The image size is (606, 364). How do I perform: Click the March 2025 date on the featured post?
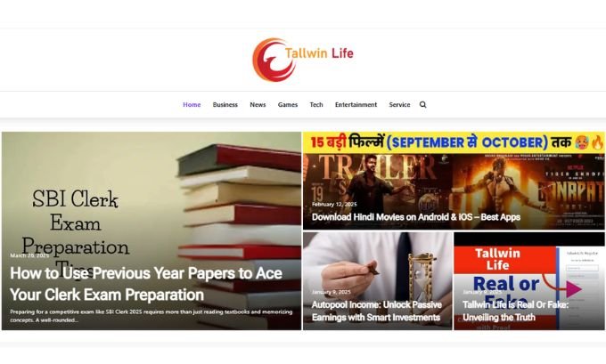tap(29, 255)
